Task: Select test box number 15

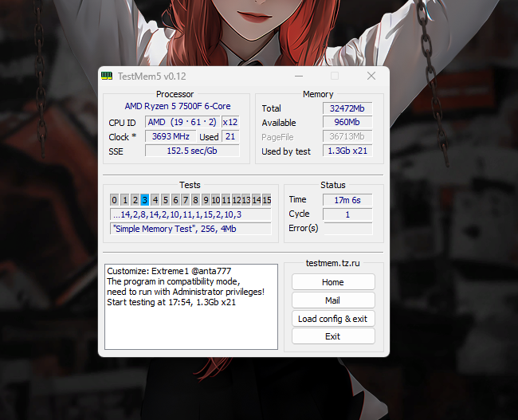Action: tap(267, 200)
